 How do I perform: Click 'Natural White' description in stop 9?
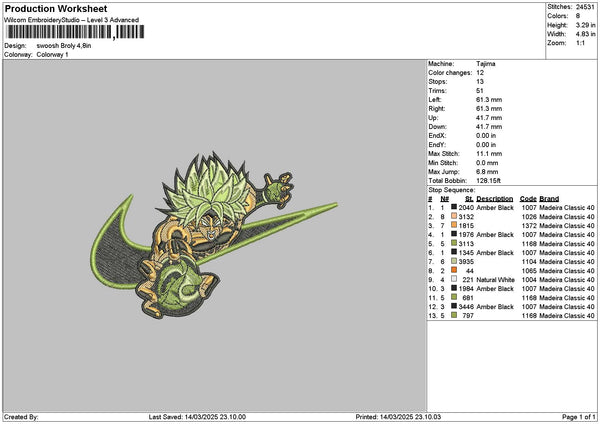pyautogui.click(x=495, y=280)
